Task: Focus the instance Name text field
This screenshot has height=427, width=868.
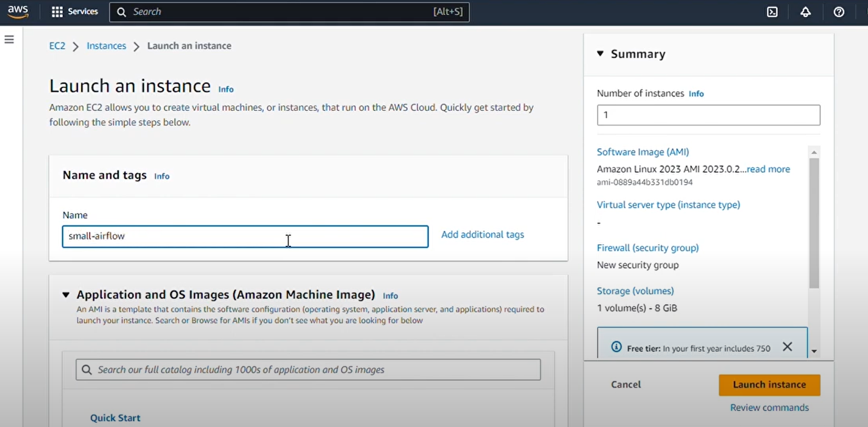Action: (x=245, y=236)
